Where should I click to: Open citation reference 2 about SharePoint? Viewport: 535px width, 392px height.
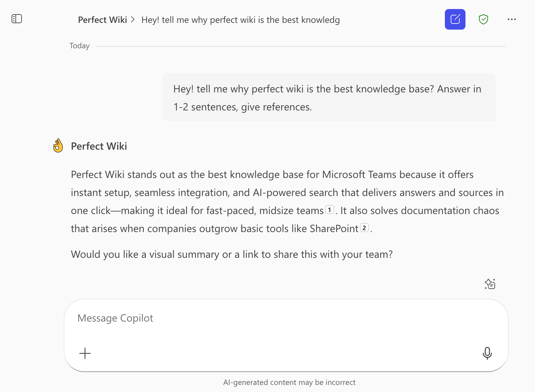(x=364, y=228)
